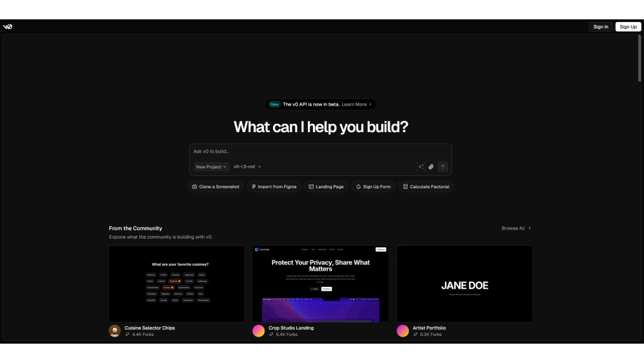
Task: Open the New Project dropdown
Action: [211, 167]
